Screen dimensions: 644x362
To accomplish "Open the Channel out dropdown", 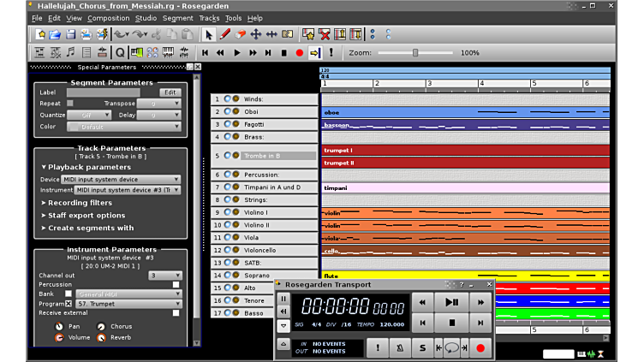I will click(164, 276).
